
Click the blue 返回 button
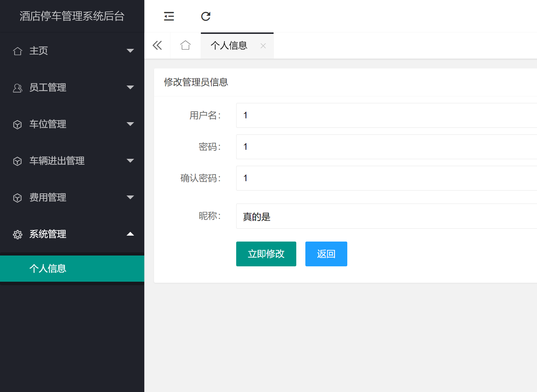pos(326,254)
